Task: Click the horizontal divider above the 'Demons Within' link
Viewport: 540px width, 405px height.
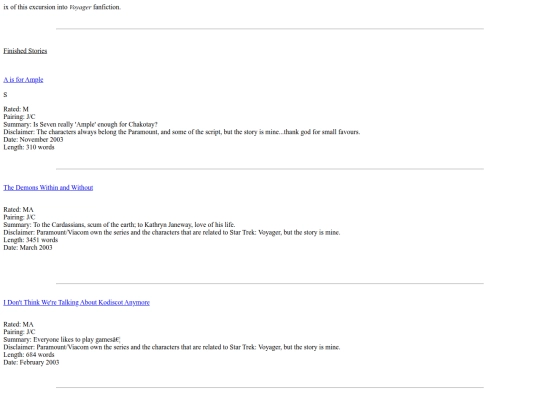Action: click(270, 169)
